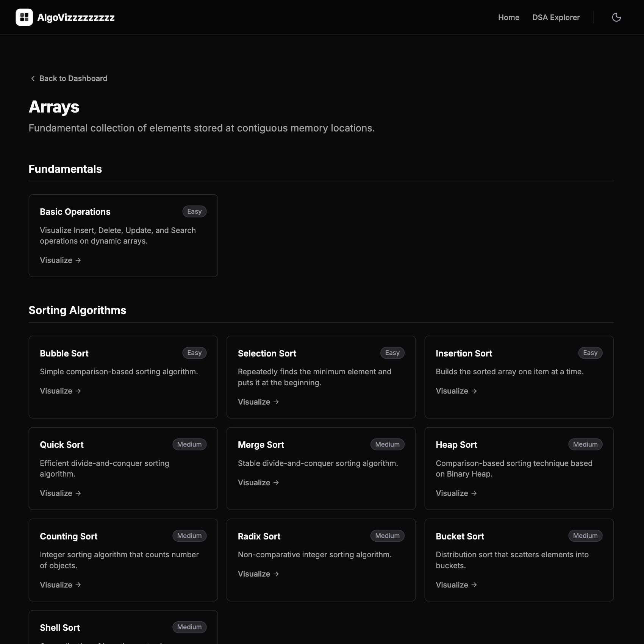Open Visualize link for Bucket Sort
644x644 pixels.
tap(456, 585)
